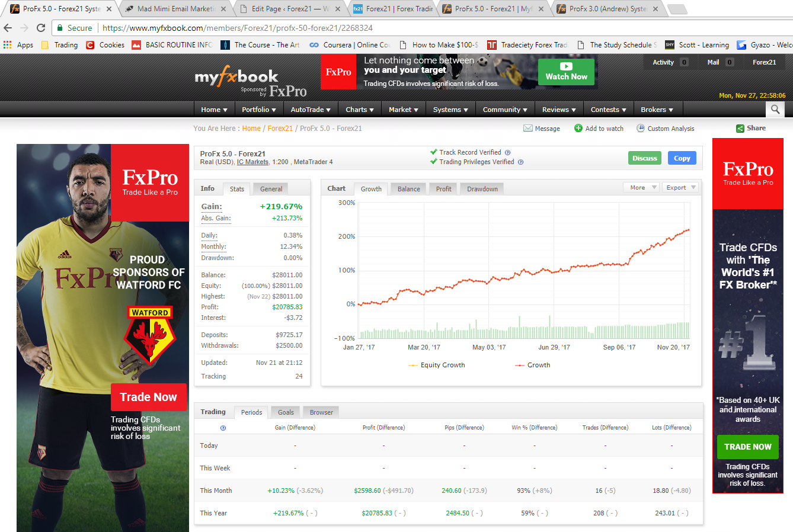This screenshot has width=793, height=532.
Task: Expand the Market menu dropdown
Action: [x=404, y=110]
